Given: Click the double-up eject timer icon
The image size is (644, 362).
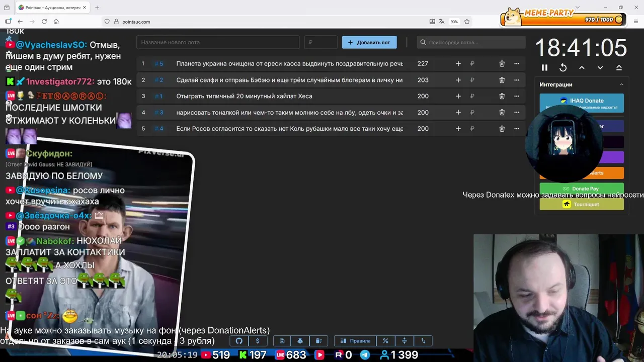Looking at the screenshot, I should (x=619, y=67).
